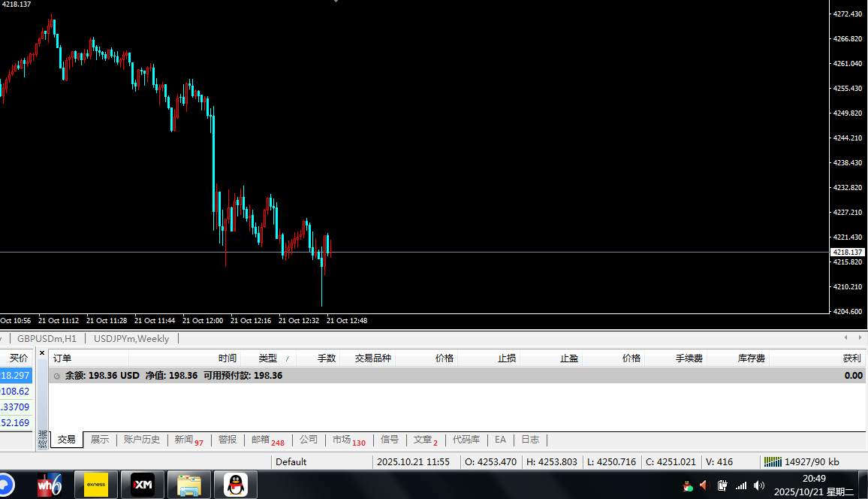Click the Default profile in status bar

(291, 461)
